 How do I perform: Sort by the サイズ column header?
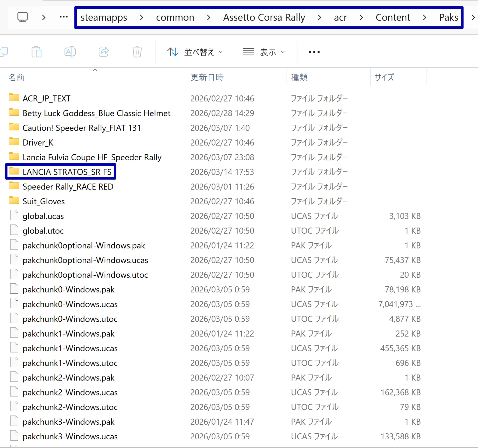pos(384,78)
